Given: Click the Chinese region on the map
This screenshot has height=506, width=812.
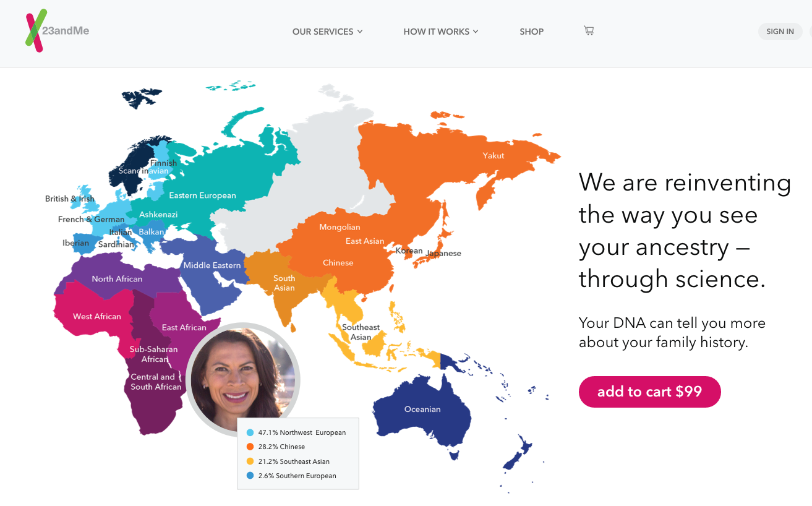Looking at the screenshot, I should (x=338, y=263).
